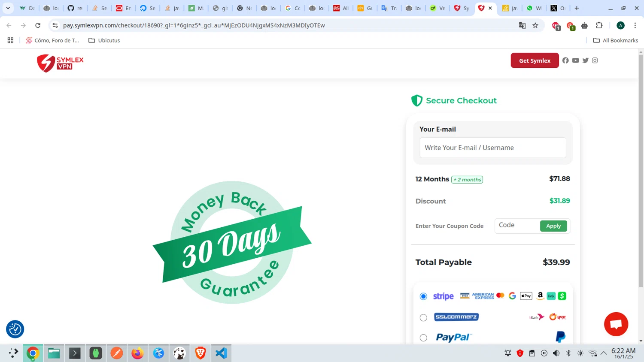Click the translate page icon

coord(522,25)
